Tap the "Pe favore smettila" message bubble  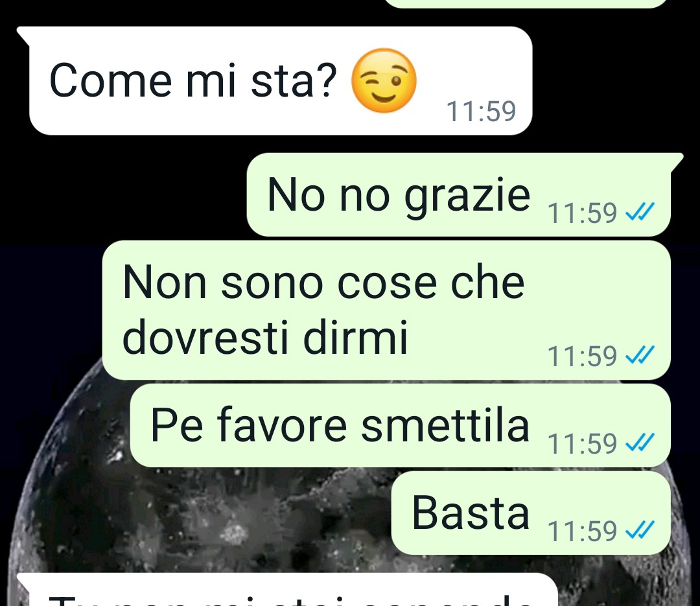(x=401, y=426)
